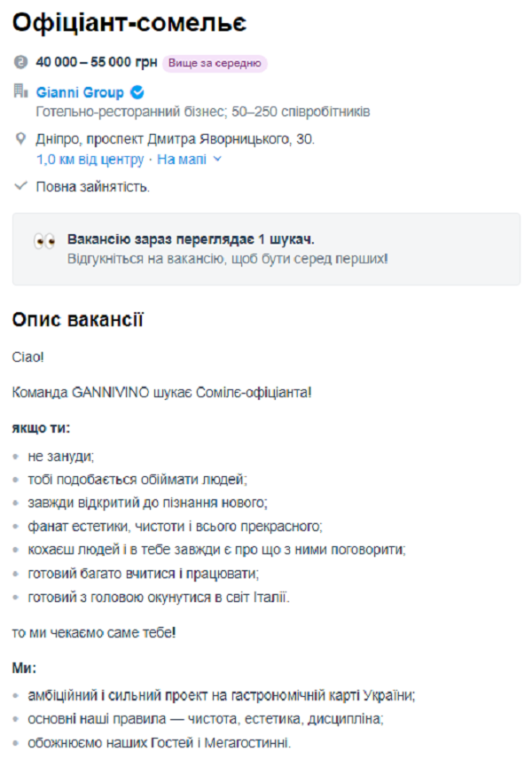532x767 pixels.
Task: Click the "Повна зайнятість" employment type text
Action: (x=93, y=187)
